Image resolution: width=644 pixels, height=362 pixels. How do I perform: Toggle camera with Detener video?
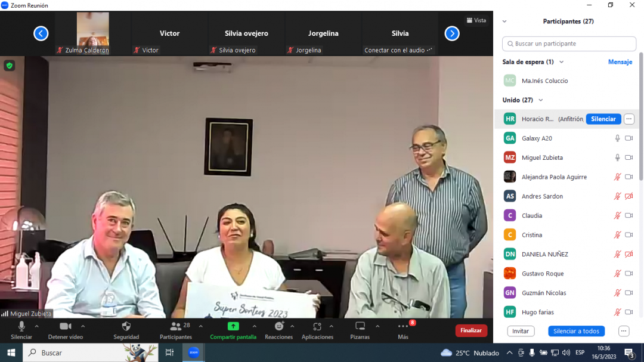[x=66, y=327]
